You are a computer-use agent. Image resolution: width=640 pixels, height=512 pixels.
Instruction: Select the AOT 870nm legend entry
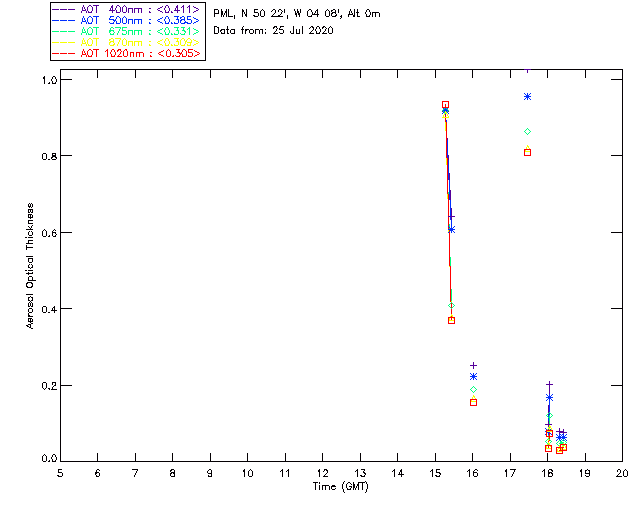[x=127, y=42]
